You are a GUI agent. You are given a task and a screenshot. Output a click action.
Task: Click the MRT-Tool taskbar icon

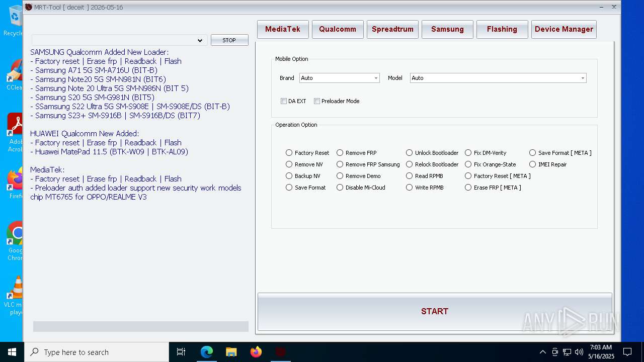click(x=280, y=352)
